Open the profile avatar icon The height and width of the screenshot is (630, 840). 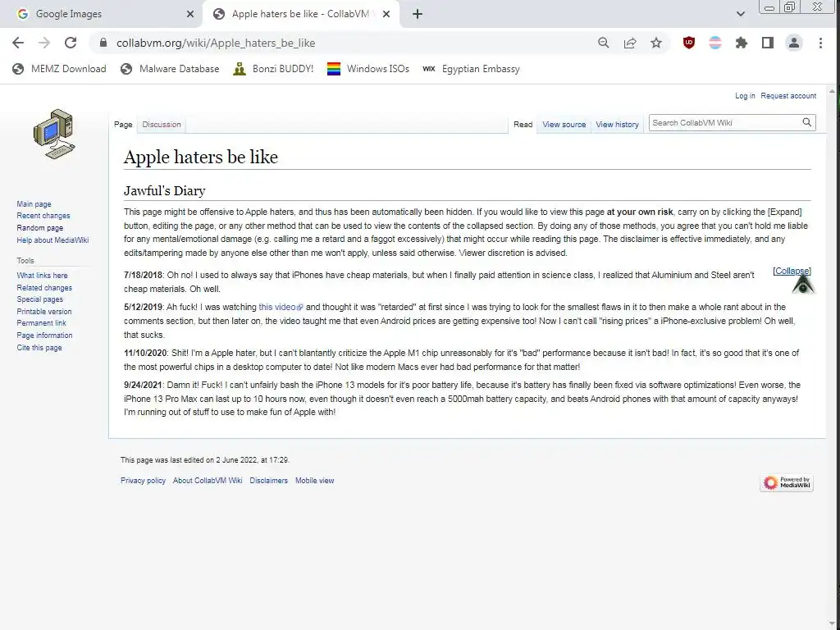[x=794, y=43]
